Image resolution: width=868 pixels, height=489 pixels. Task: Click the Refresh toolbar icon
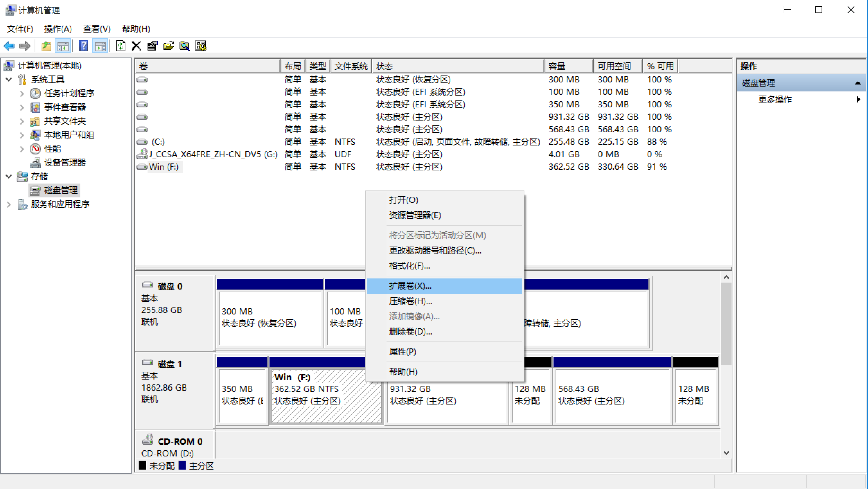tap(121, 46)
